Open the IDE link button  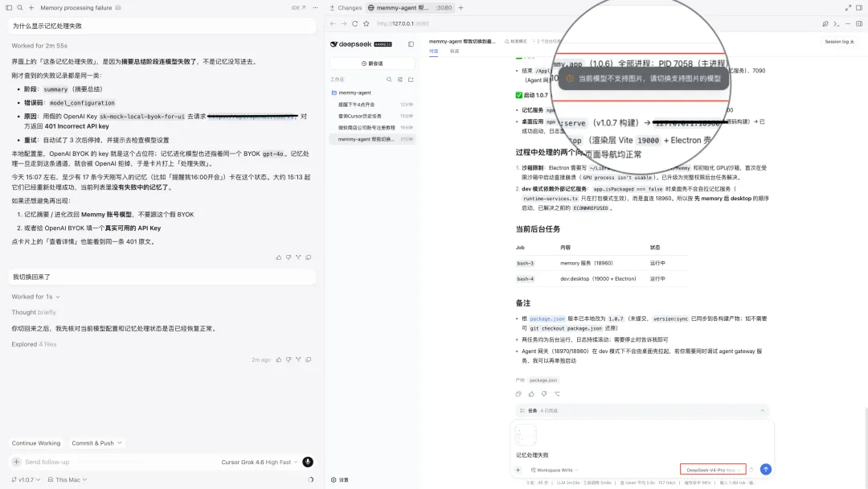pyautogui.click(x=298, y=8)
